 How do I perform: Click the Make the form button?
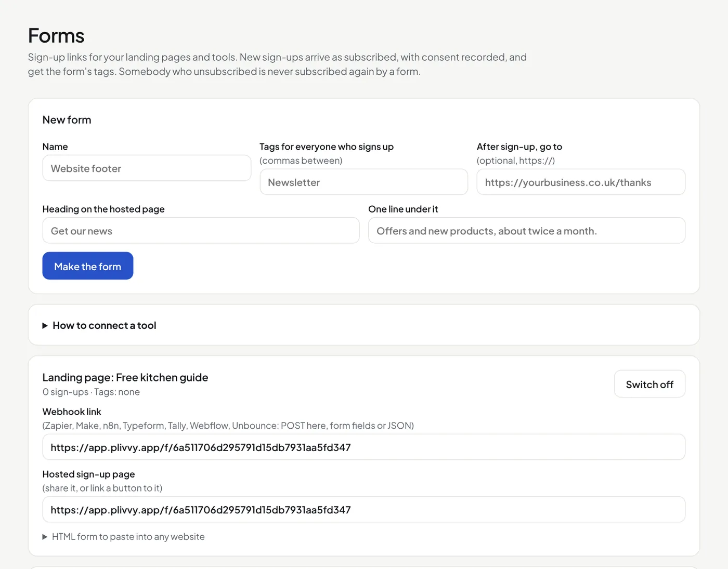pyautogui.click(x=88, y=266)
